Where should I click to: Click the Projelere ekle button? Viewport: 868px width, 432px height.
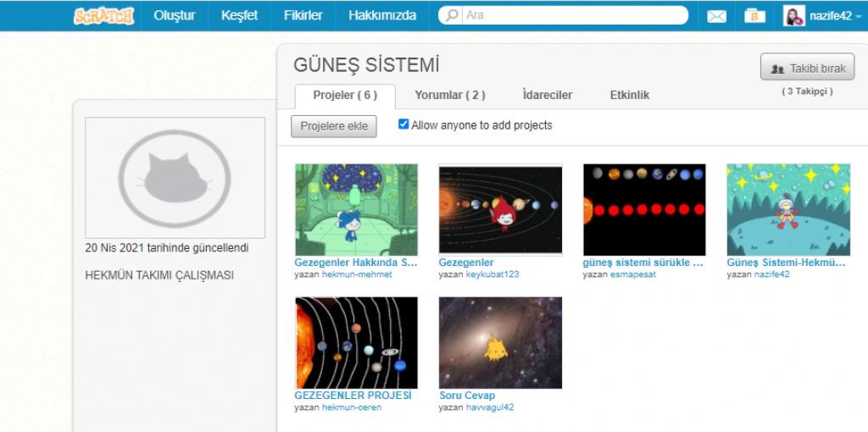tap(334, 126)
